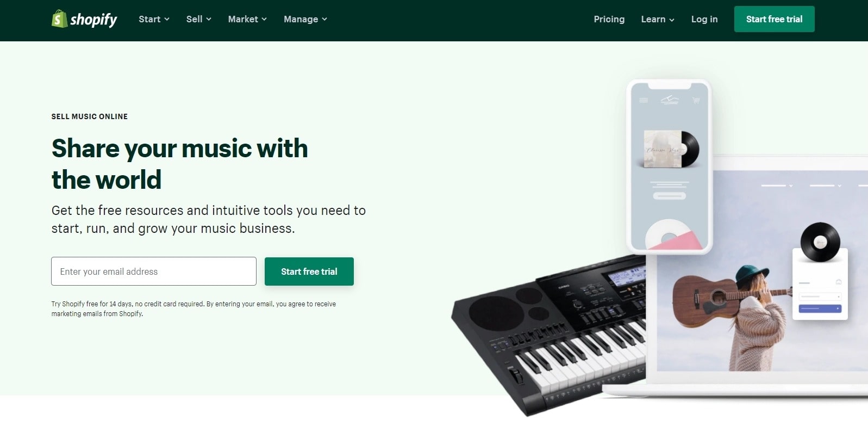Click the keyboard synthesizer image
The width and height of the screenshot is (868, 432).
tap(549, 333)
